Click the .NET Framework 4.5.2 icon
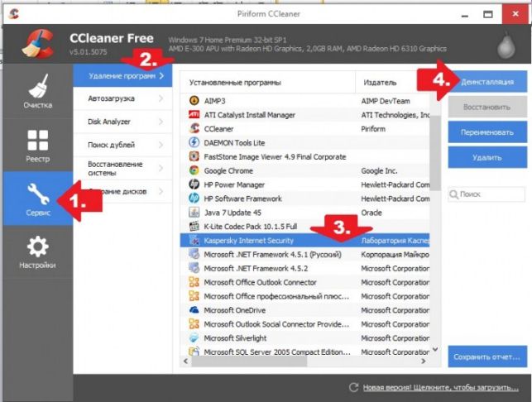532x402 pixels. [194, 268]
